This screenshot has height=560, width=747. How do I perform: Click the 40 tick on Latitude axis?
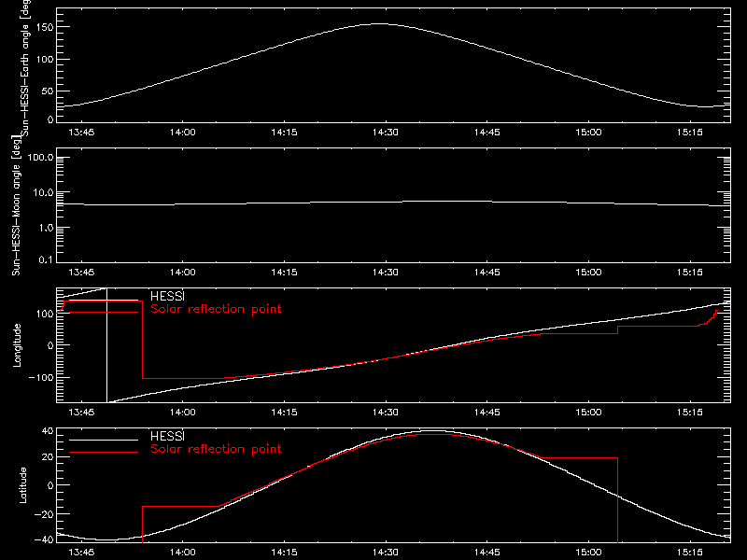49,431
